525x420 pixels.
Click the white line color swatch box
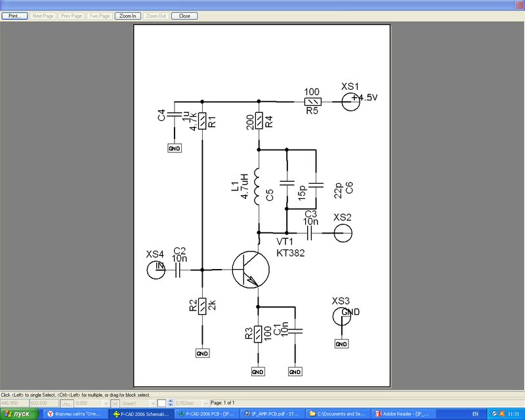[x=161, y=403]
